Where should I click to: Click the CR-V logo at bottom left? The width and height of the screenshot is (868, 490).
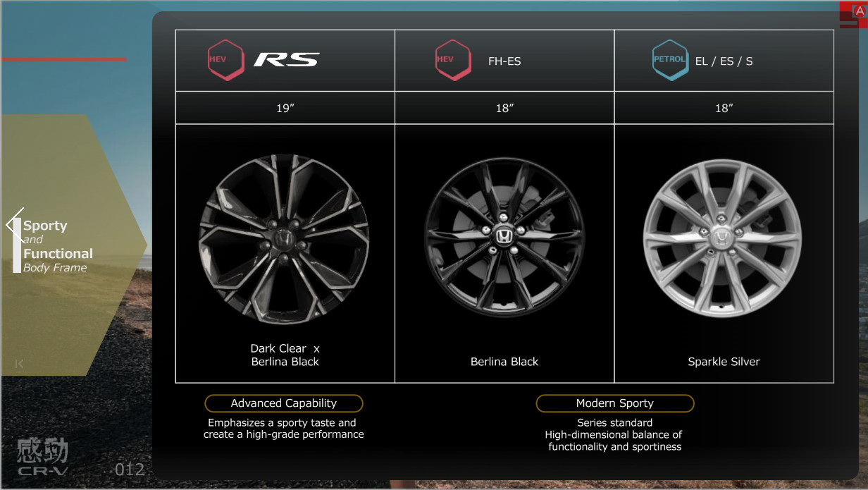pyautogui.click(x=42, y=458)
